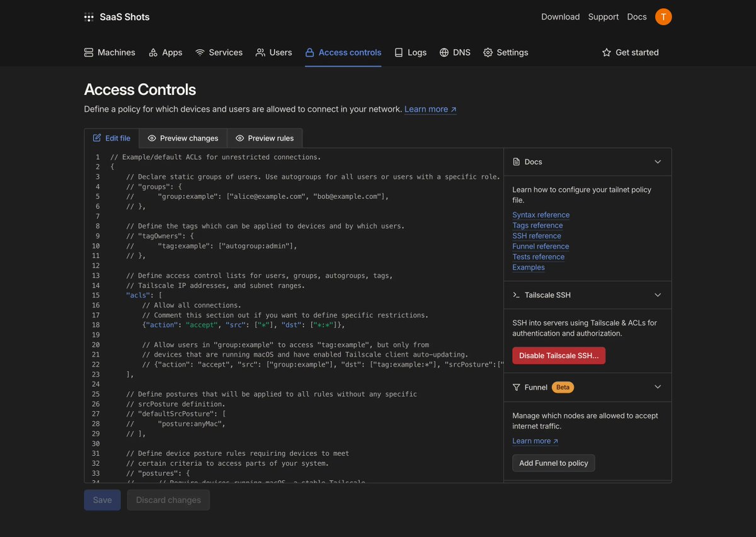Click the Get started button label
The width and height of the screenshot is (756, 537).
637,52
